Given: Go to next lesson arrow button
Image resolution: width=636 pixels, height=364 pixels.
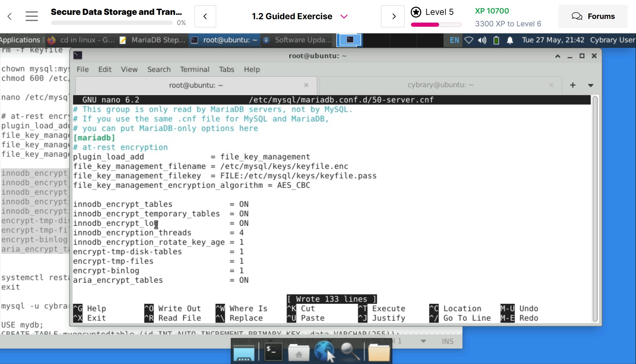Looking at the screenshot, I should (393, 16).
